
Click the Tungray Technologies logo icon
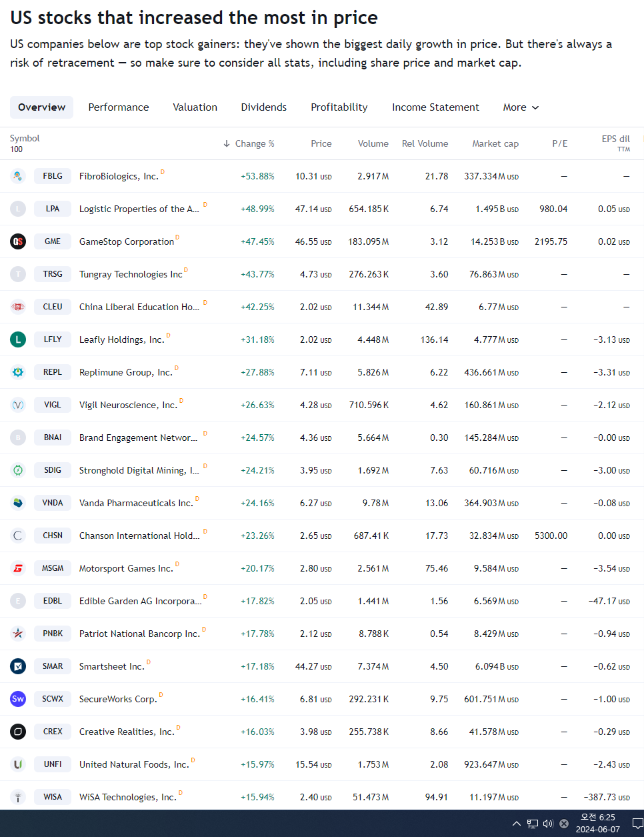[18, 274]
